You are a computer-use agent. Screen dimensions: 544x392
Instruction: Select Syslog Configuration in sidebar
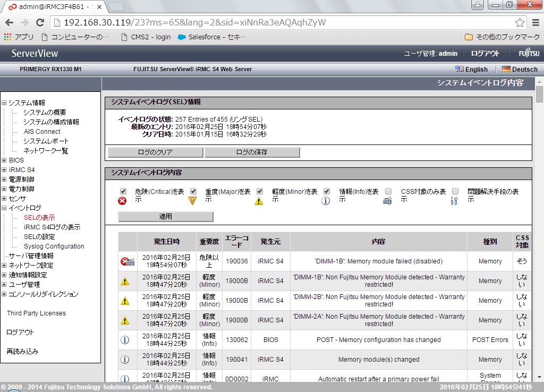[54, 246]
